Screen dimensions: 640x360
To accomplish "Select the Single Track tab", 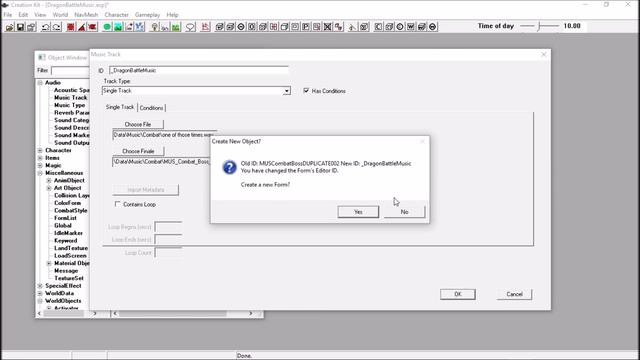I will point(120,107).
